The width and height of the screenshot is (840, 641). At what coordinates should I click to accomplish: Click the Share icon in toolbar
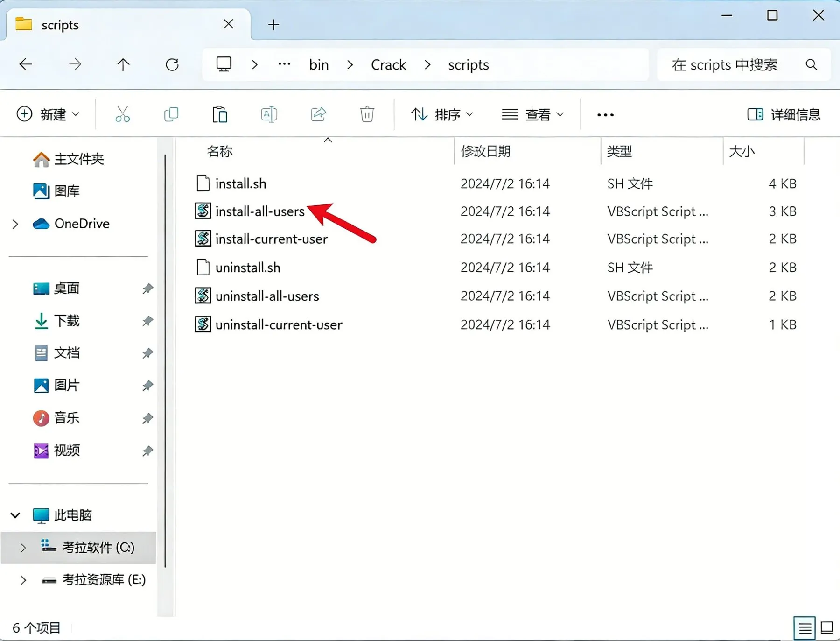[x=318, y=114]
